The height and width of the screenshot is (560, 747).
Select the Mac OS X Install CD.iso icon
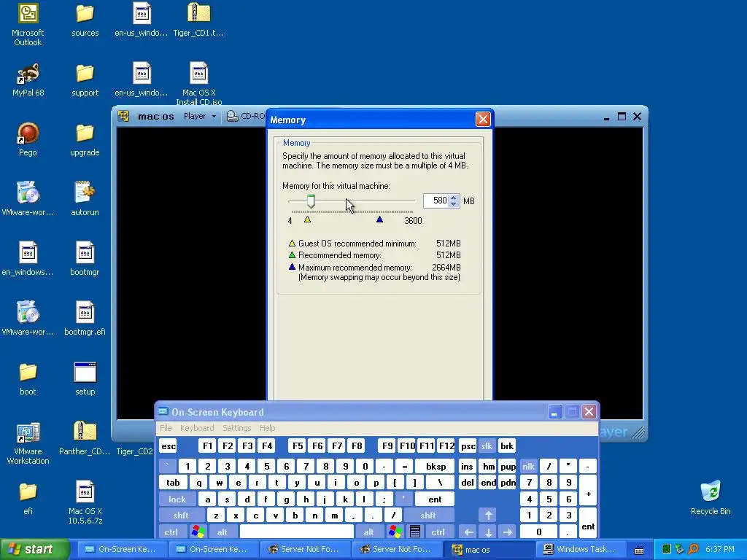pos(198,83)
